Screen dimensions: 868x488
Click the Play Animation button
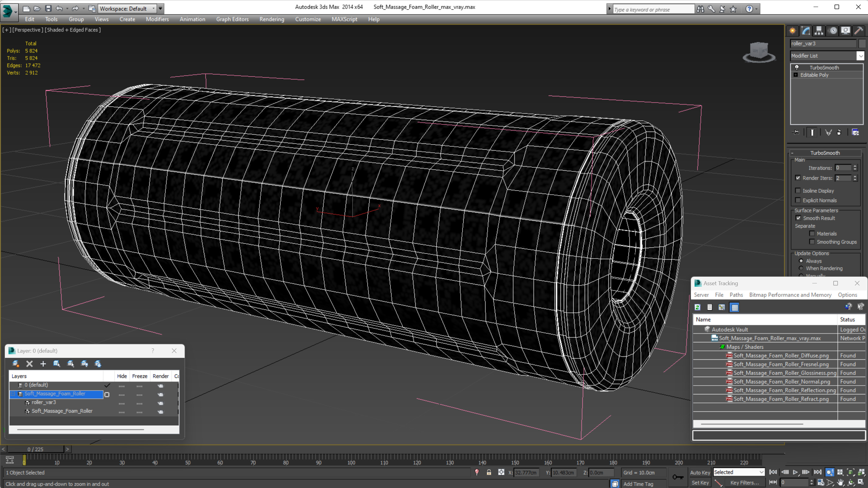coord(795,472)
